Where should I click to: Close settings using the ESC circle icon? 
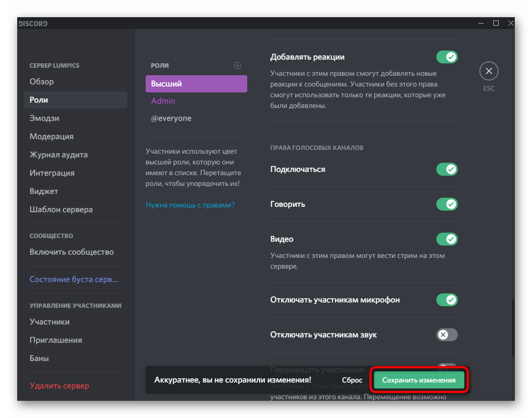[488, 70]
